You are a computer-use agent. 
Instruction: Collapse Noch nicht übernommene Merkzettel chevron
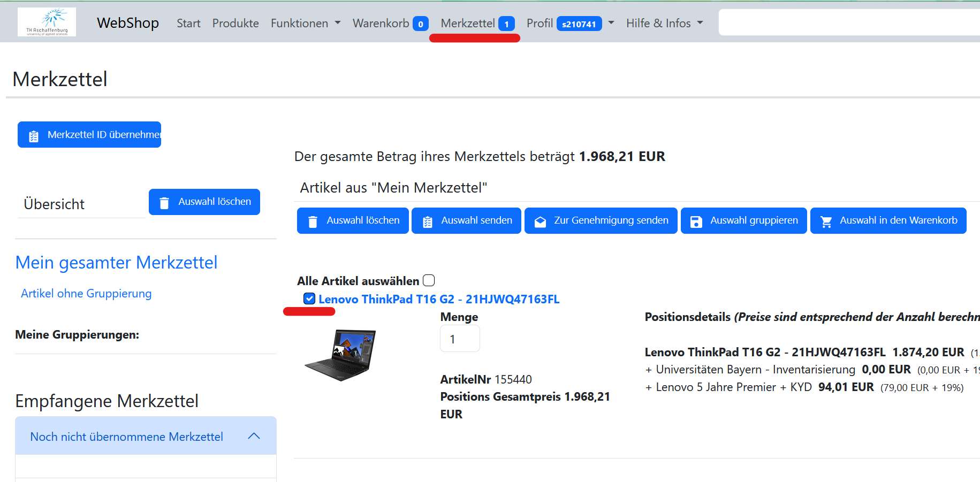click(x=254, y=436)
